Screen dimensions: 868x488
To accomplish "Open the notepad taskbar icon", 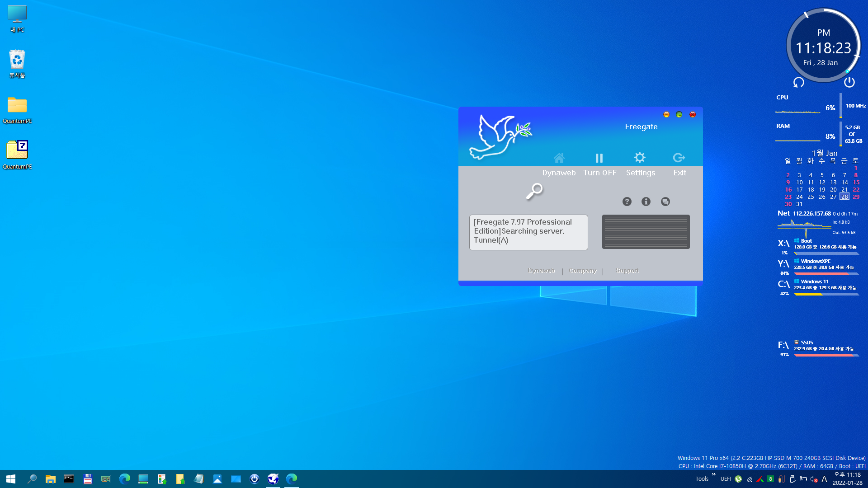I will 198,479.
